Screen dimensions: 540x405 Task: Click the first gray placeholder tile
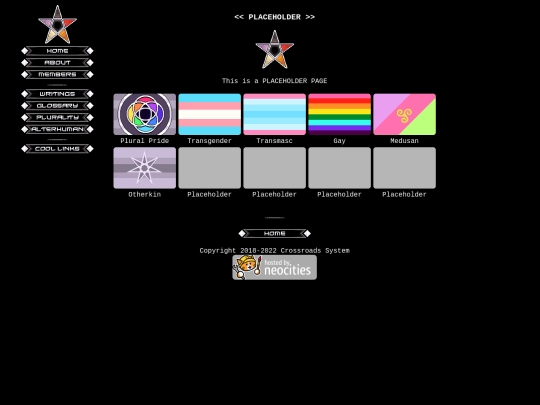pyautogui.click(x=209, y=168)
